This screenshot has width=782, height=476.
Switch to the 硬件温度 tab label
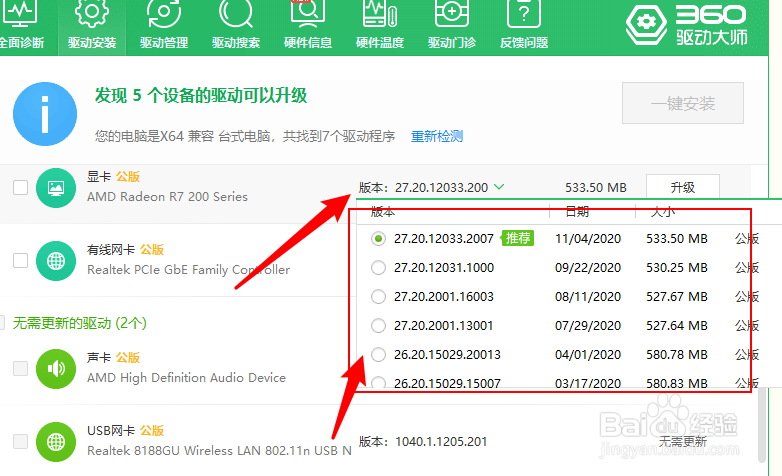380,43
